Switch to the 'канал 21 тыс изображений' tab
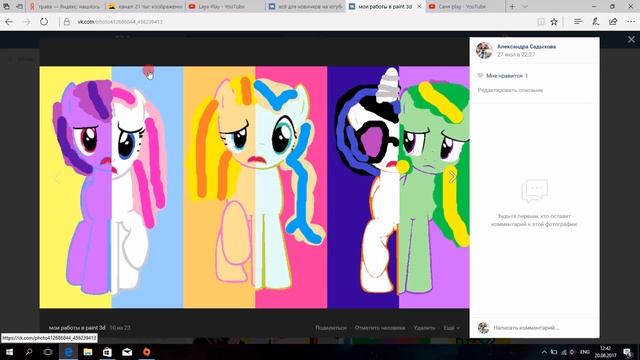Screen dimensions: 640x360 pos(145,7)
